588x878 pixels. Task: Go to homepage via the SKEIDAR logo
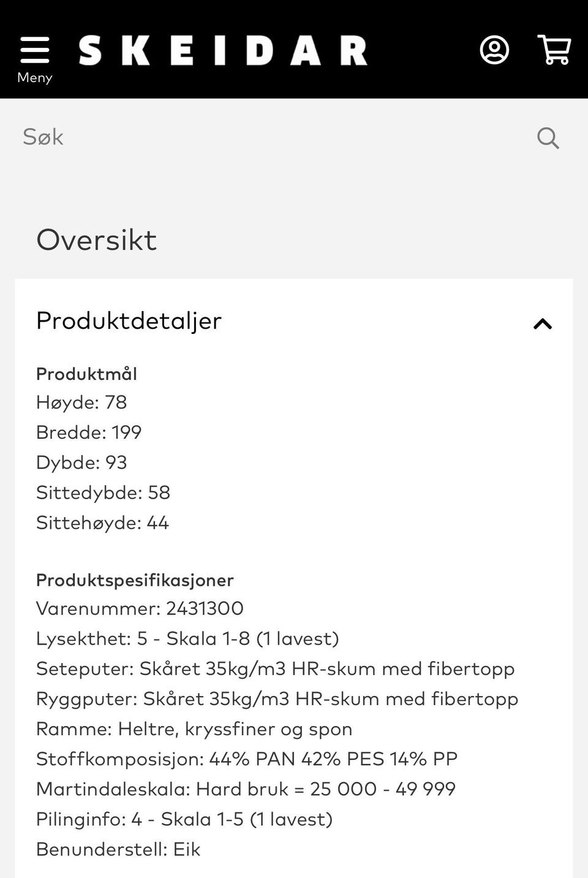(223, 51)
